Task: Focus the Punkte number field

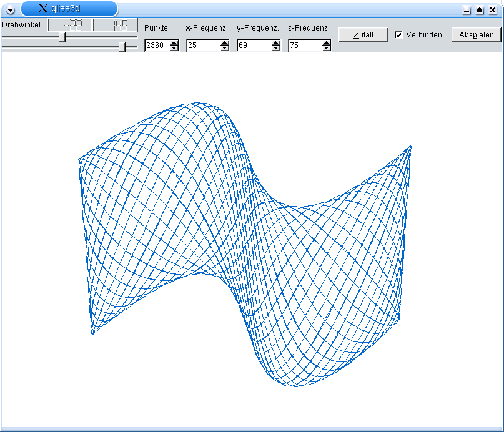Action: 156,46
